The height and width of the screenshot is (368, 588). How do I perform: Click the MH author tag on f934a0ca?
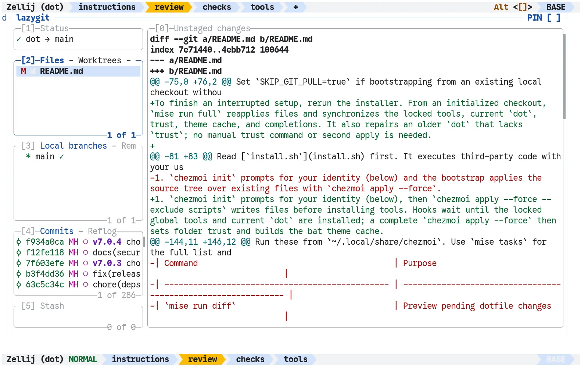pyautogui.click(x=73, y=242)
